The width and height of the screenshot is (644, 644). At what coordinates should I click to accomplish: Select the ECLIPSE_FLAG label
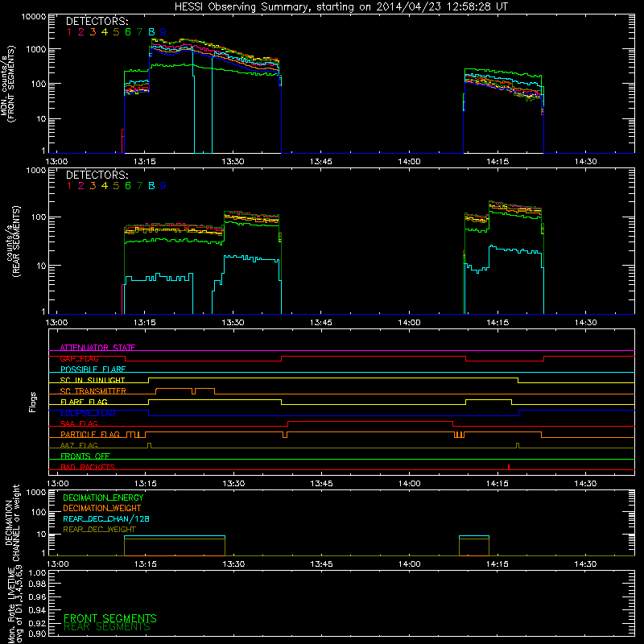[x=88, y=413]
